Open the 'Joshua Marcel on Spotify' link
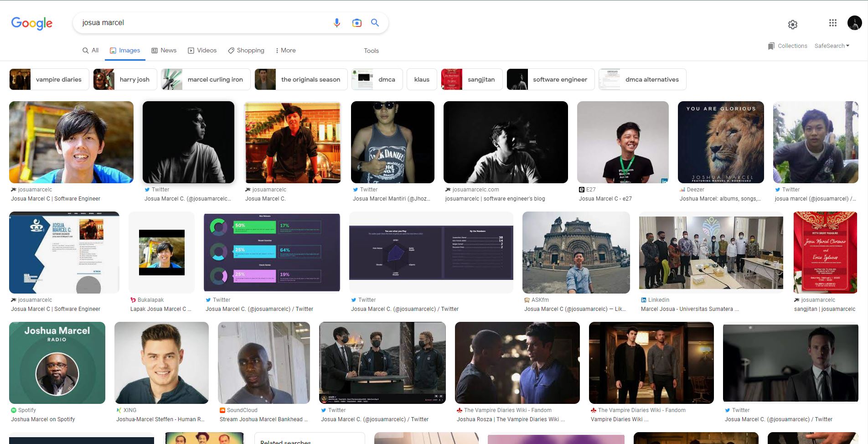 click(x=43, y=419)
